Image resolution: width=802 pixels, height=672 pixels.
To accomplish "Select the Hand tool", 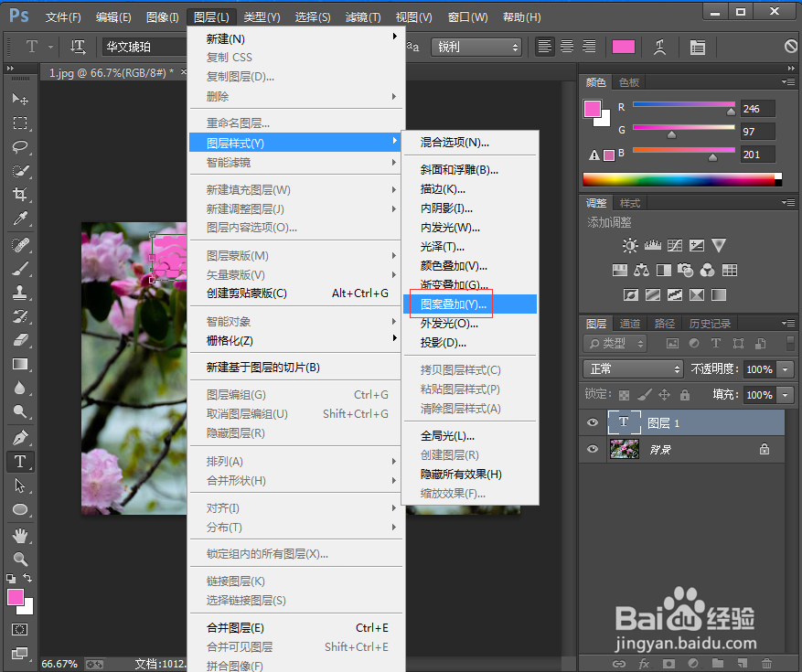I will point(20,536).
